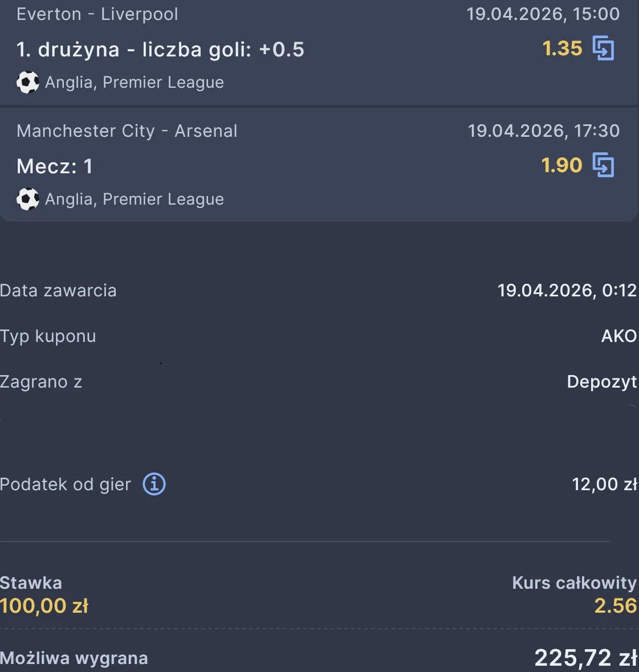This screenshot has width=639, height=672.
Task: Open Anglia, Premier League under Everton match
Action: (135, 82)
